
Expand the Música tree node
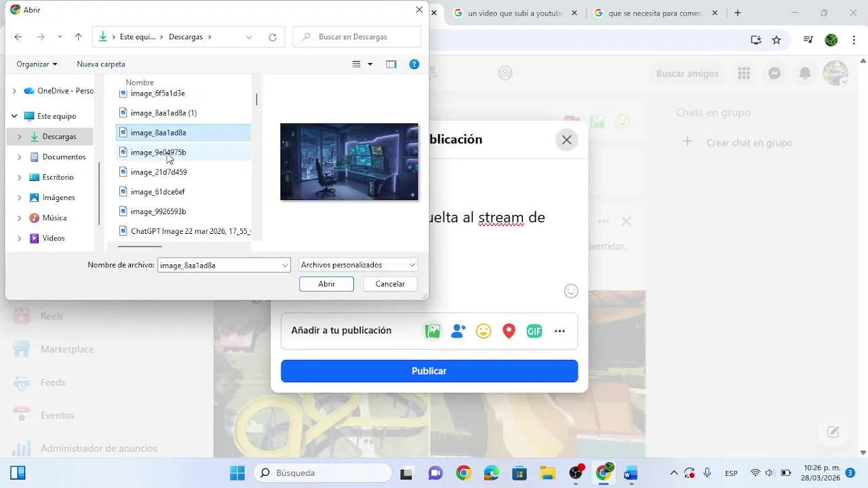(x=19, y=218)
